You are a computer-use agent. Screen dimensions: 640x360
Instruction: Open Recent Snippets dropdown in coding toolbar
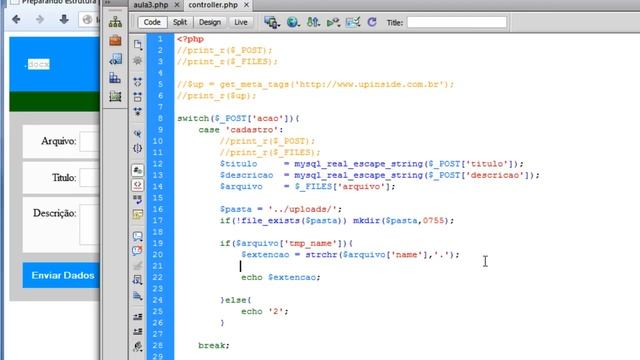point(138,280)
